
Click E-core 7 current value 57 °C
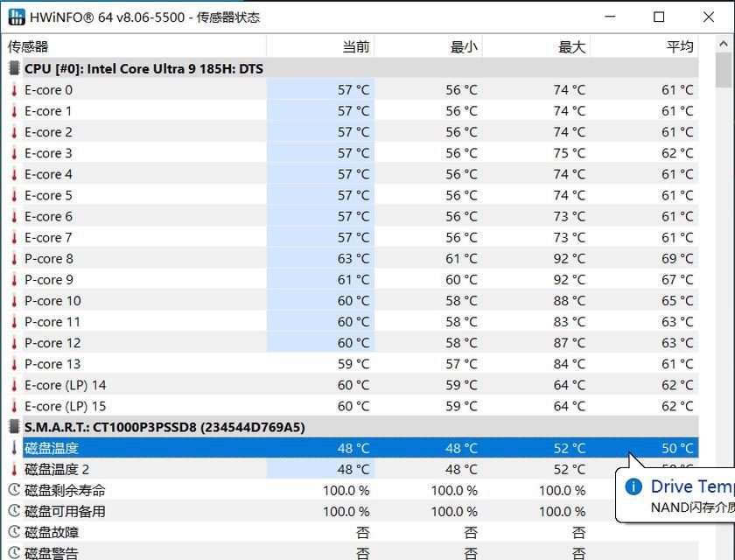[x=353, y=238]
